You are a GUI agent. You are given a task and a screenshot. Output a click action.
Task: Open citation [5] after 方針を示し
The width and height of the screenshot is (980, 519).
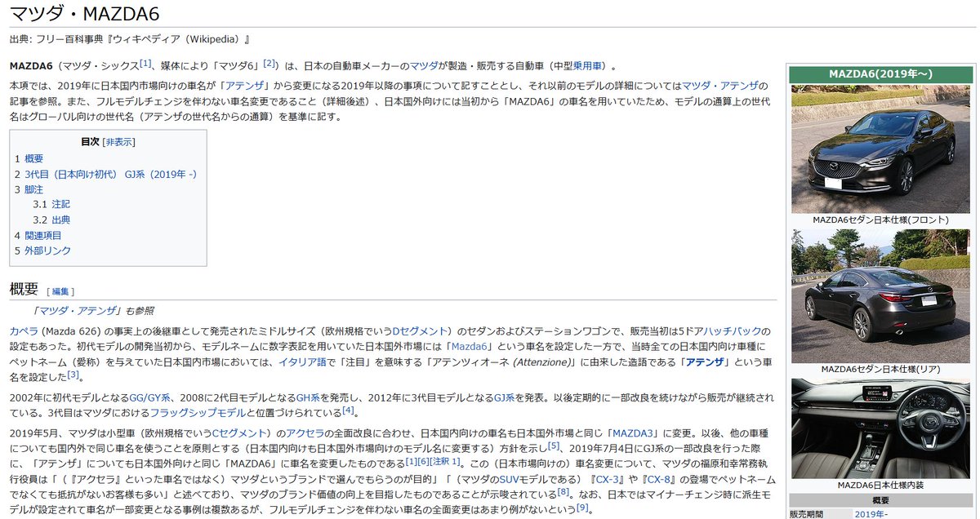coord(553,445)
